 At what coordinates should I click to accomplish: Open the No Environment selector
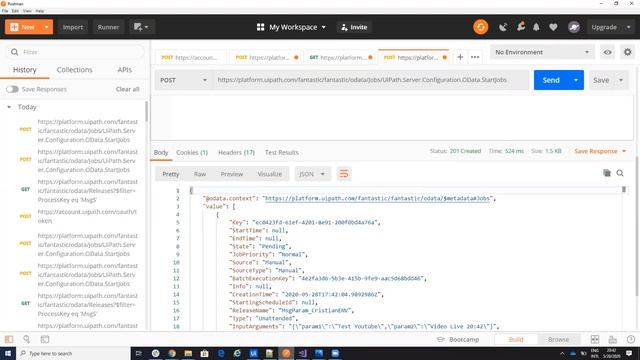tap(542, 52)
